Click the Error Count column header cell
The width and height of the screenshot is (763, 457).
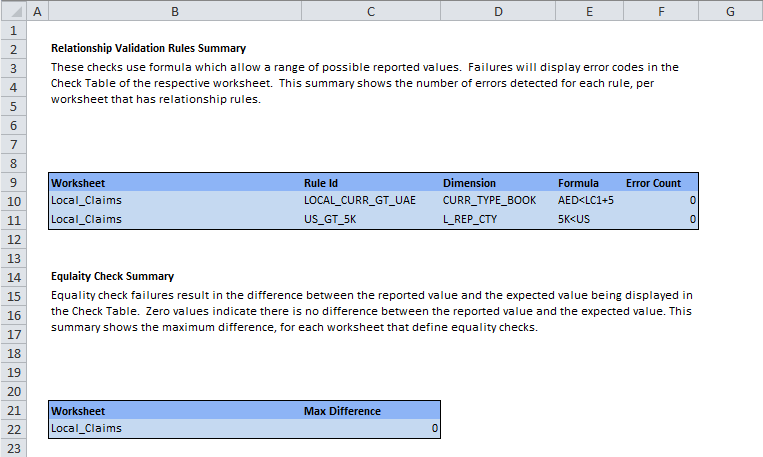point(653,183)
